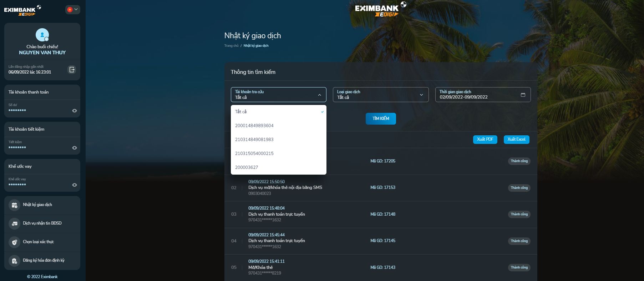Viewport: 644px width, 281px height.
Task: Open the calendar icon in transaction date field
Action: click(523, 95)
